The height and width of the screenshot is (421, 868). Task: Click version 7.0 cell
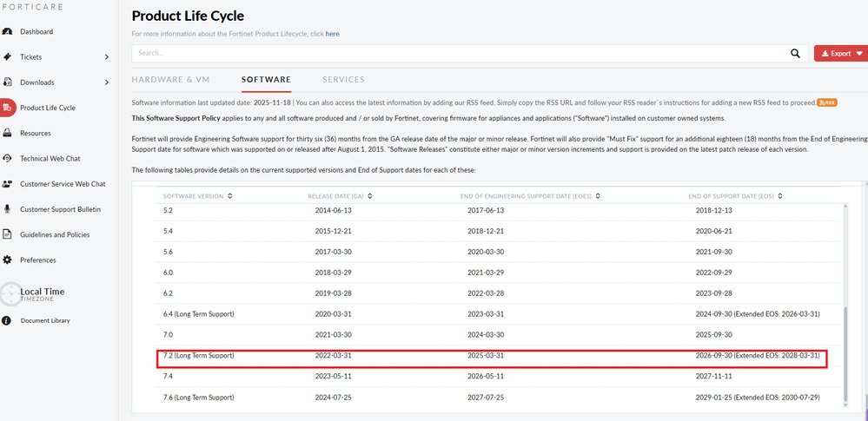167,335
